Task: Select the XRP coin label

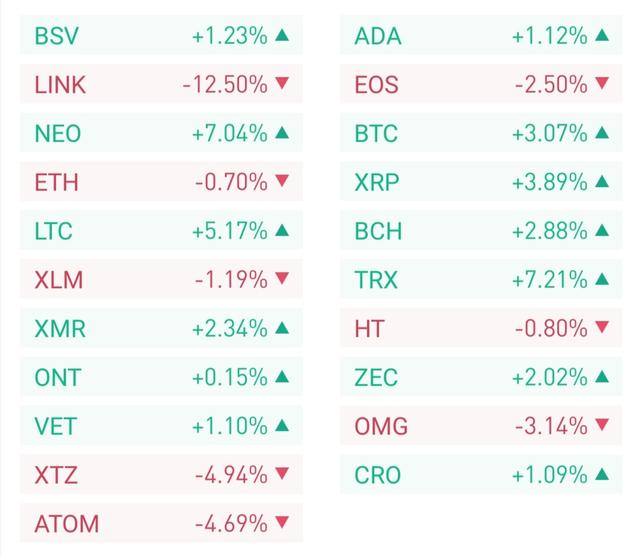Action: pos(377,183)
